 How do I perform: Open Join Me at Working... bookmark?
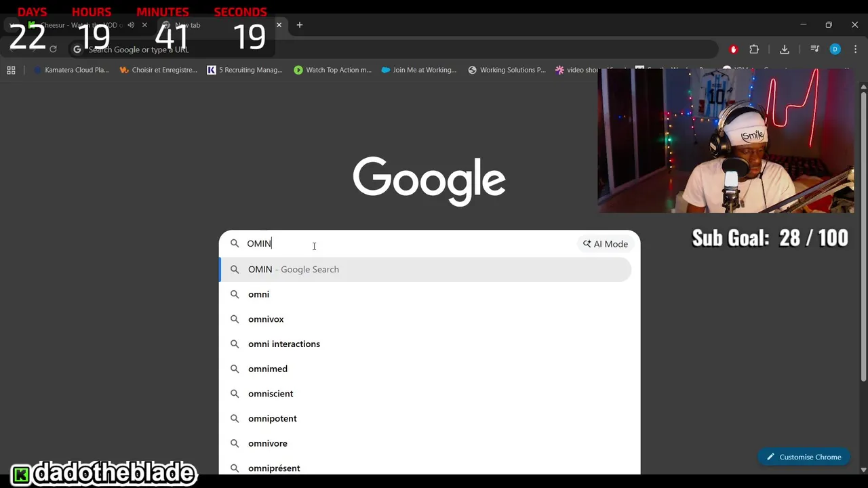(419, 70)
